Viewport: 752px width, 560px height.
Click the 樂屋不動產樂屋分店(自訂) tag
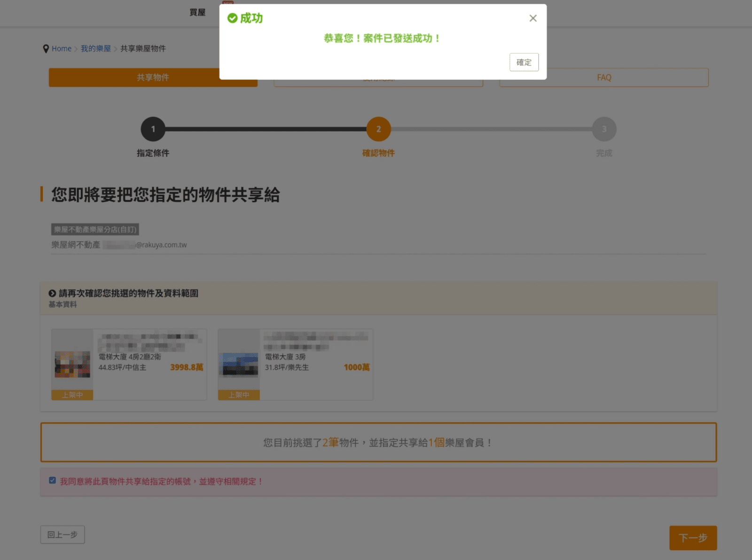tap(95, 230)
